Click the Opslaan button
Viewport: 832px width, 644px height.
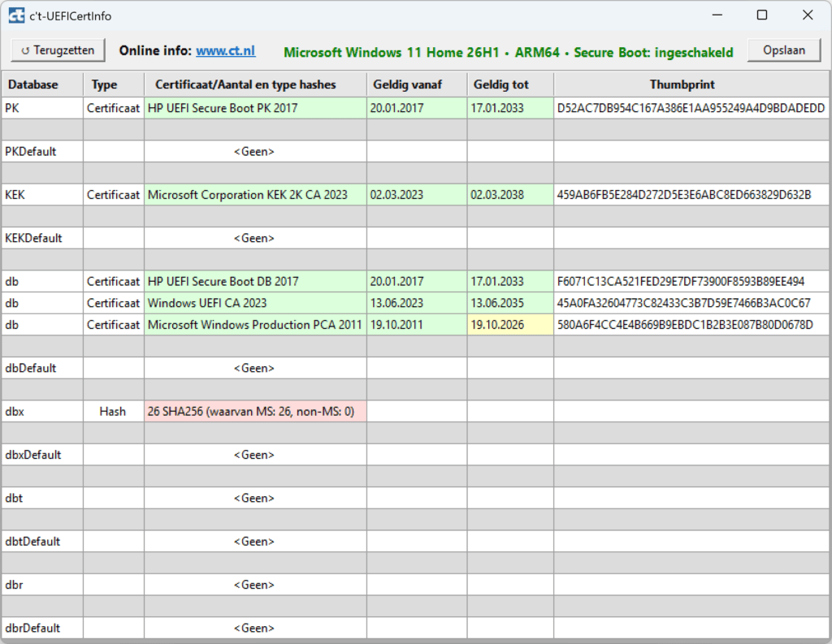(784, 50)
